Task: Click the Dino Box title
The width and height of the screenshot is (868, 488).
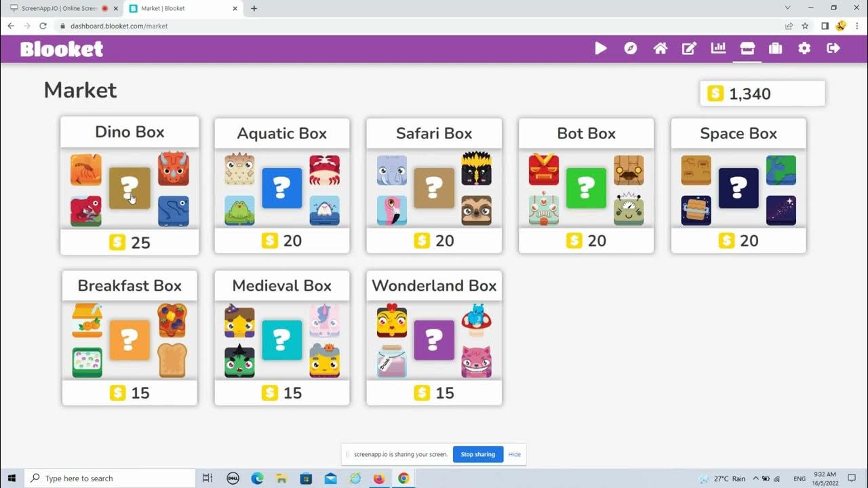Action: pyautogui.click(x=130, y=131)
